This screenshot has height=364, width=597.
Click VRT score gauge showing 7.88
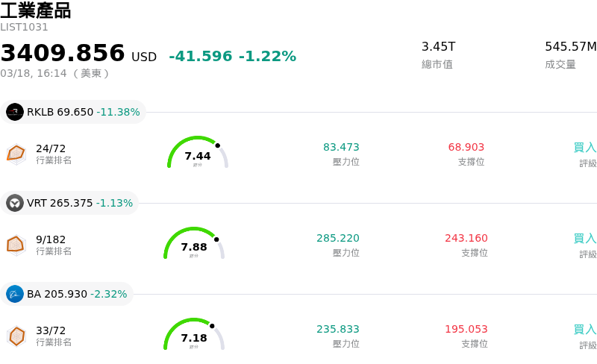click(x=194, y=245)
